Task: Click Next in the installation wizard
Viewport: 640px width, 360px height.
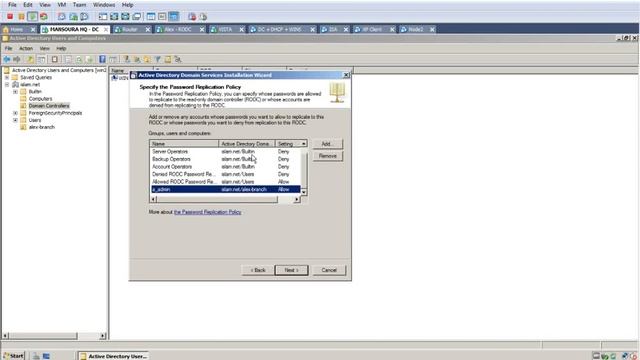Action: pos(291,270)
